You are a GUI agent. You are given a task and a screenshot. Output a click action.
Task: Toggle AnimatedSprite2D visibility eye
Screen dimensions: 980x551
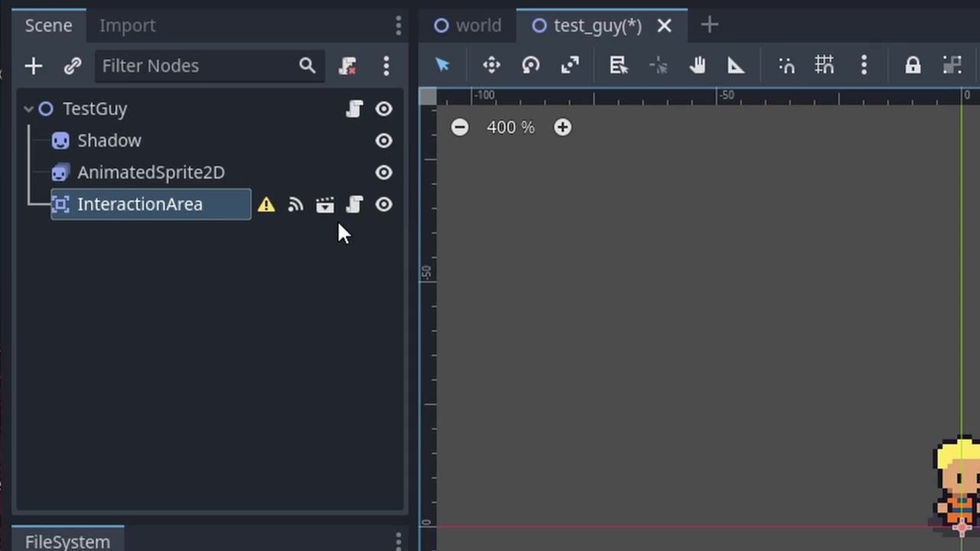point(384,173)
